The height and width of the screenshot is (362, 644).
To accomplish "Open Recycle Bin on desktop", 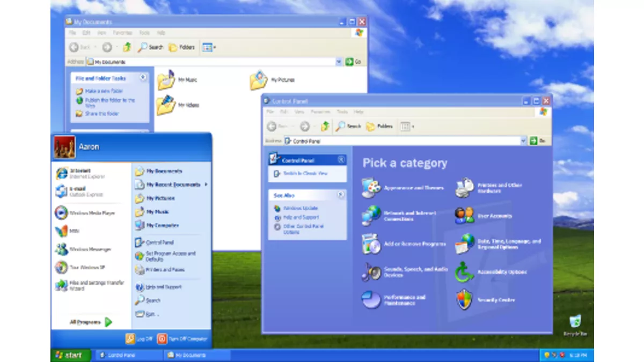I will coord(575,321).
